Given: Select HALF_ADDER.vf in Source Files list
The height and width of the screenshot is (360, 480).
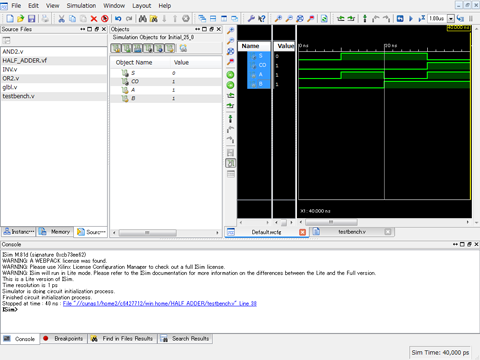Looking at the screenshot, I should click(x=25, y=60).
